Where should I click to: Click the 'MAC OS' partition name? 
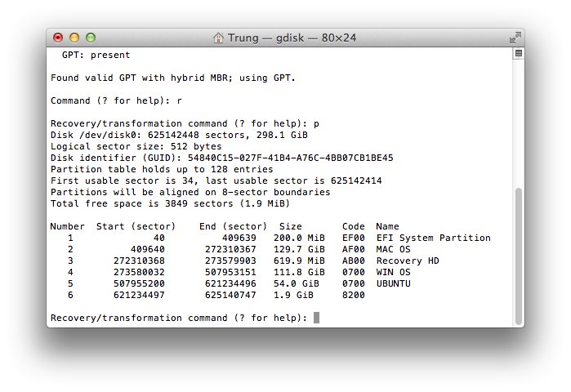tap(394, 248)
